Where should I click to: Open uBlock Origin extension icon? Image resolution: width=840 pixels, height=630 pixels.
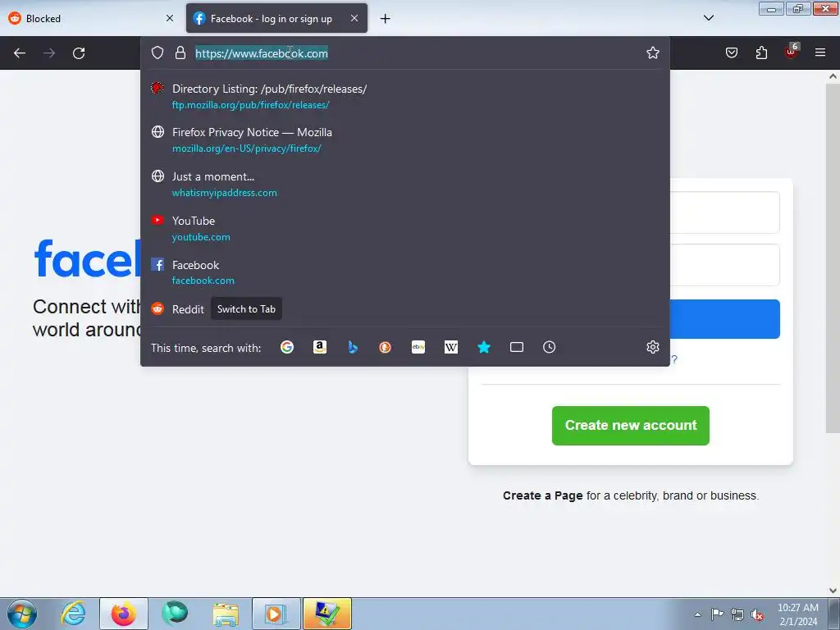tap(792, 52)
